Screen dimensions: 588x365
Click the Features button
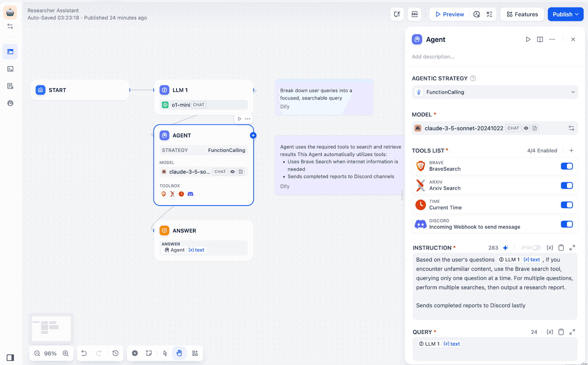click(522, 14)
